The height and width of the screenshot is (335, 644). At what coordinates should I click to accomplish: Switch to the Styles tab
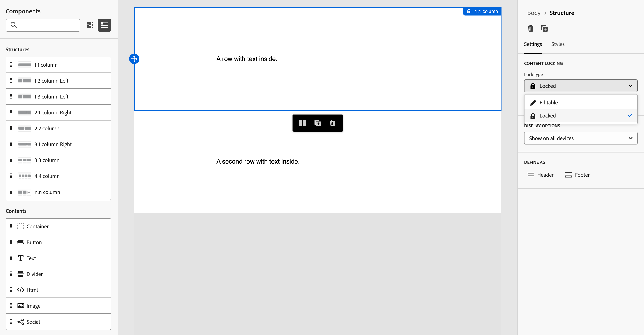click(558, 44)
